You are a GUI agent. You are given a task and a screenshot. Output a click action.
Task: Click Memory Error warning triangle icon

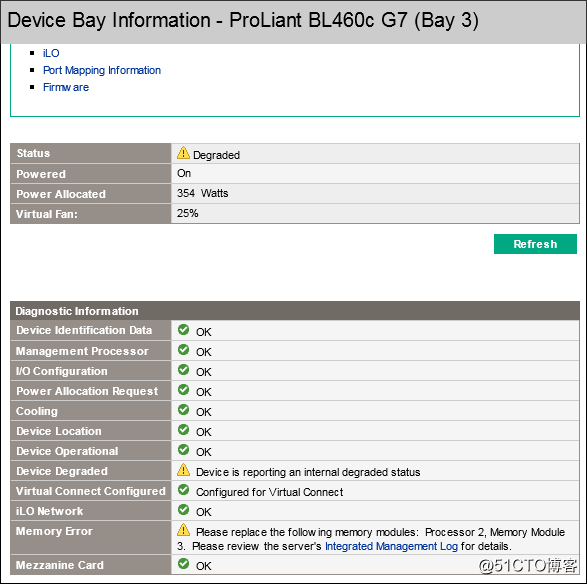tap(183, 530)
